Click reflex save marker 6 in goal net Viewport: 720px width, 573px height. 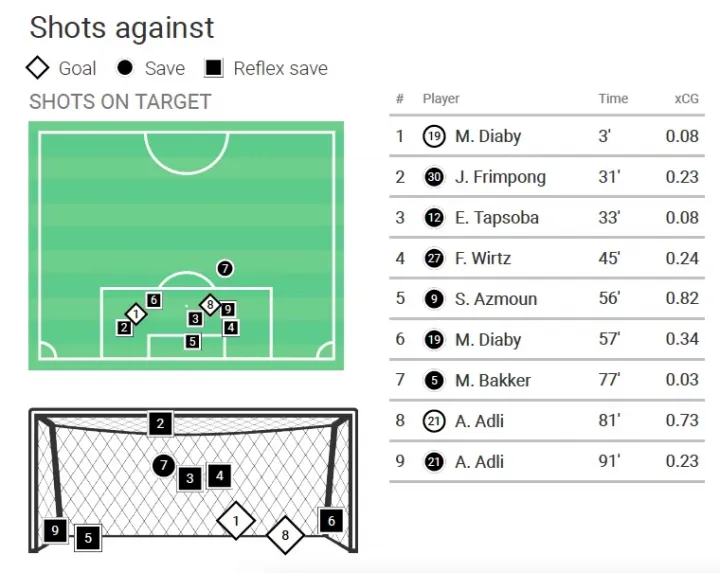331,521
